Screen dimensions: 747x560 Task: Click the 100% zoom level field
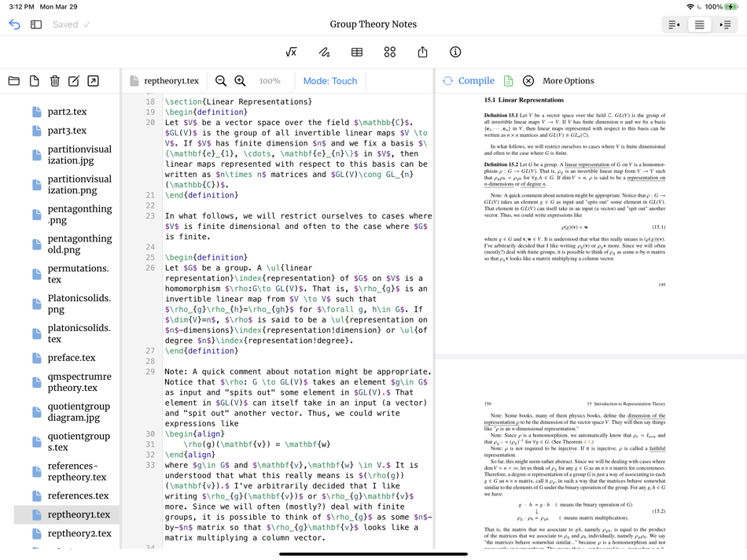coord(270,81)
